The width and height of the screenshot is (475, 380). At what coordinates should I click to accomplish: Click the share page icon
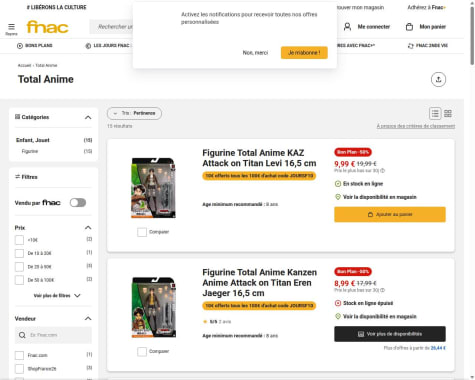tap(438, 79)
